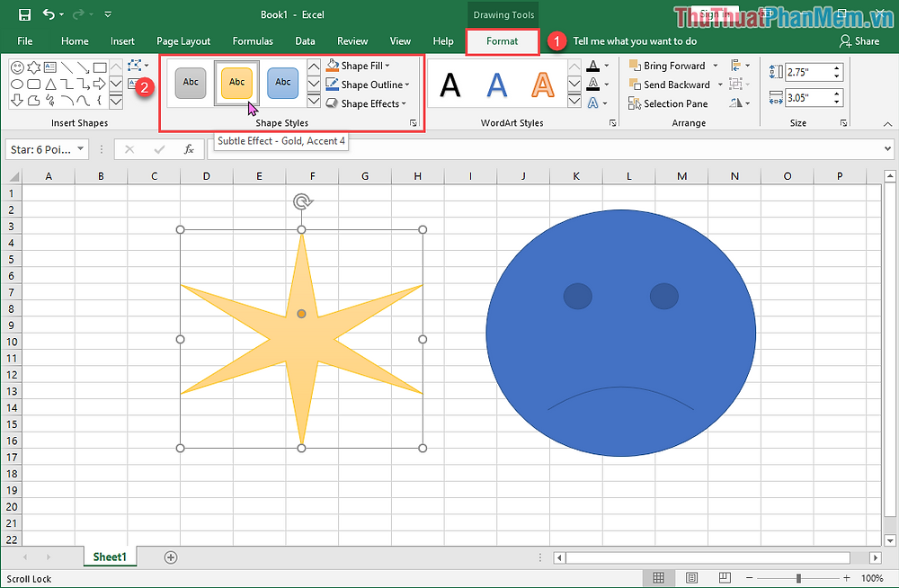Expand the formula bar with its chevron
The image size is (899, 588).
pos(888,149)
